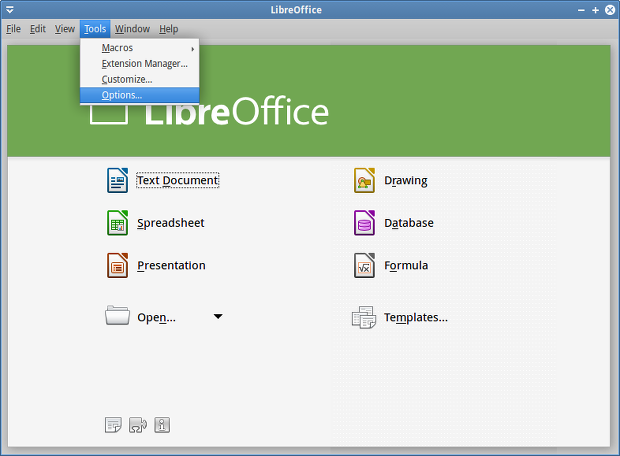Click the Spreadsheet Calc icon

point(117,223)
